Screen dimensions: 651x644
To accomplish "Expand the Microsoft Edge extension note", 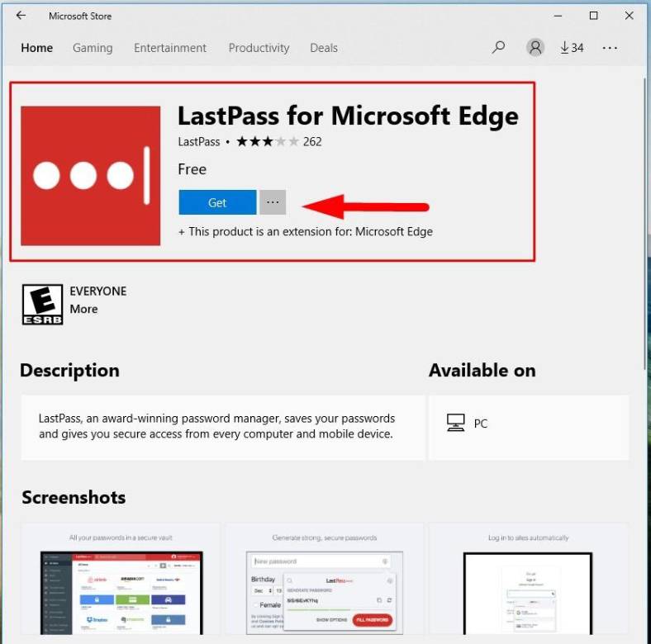I will click(305, 231).
